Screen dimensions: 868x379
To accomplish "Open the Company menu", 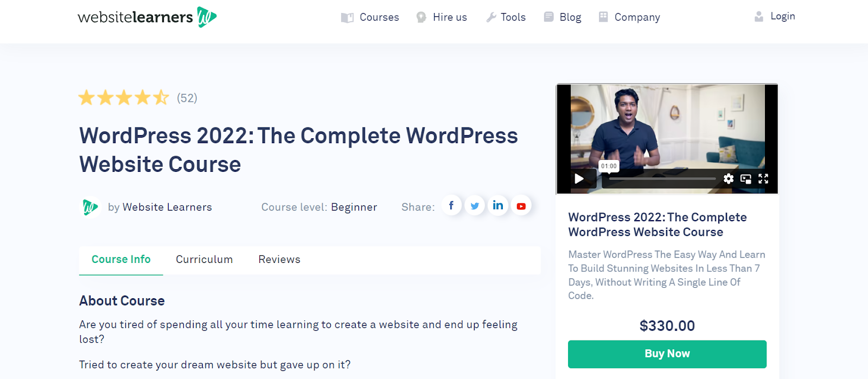I will click(x=637, y=17).
